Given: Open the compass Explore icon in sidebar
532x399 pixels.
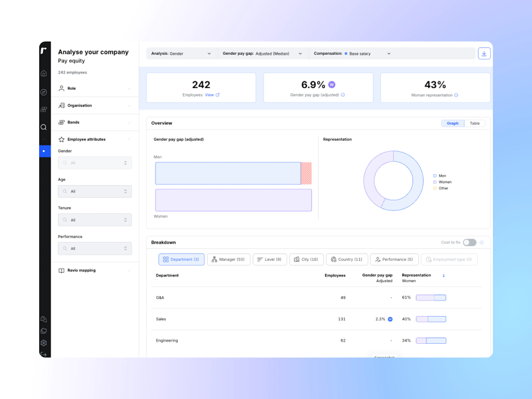Looking at the screenshot, I should tap(44, 92).
